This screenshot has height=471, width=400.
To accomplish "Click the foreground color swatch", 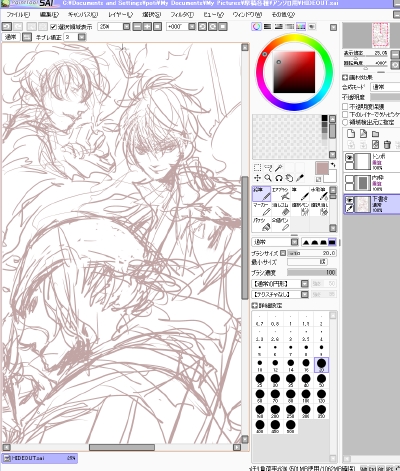I will click(x=322, y=168).
